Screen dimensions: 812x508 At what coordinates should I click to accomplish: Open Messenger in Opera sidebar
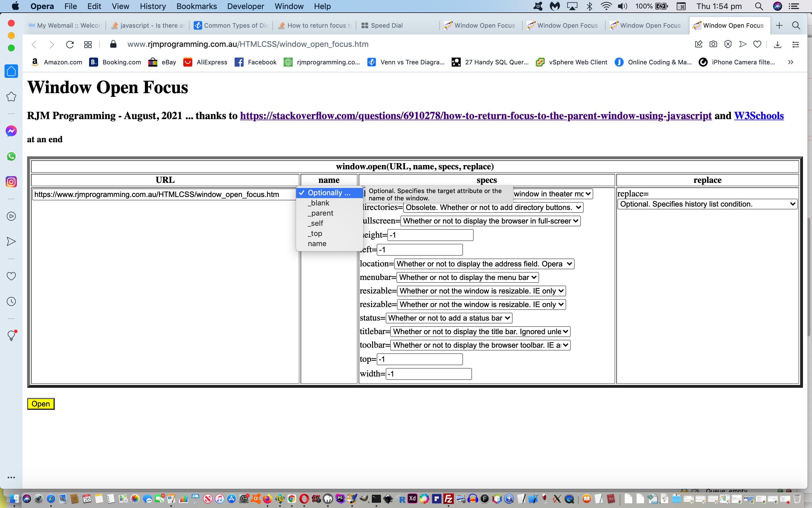(11, 131)
